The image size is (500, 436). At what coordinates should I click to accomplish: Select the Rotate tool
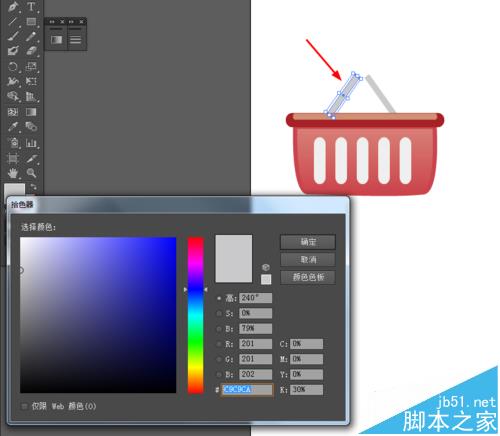[x=13, y=66]
